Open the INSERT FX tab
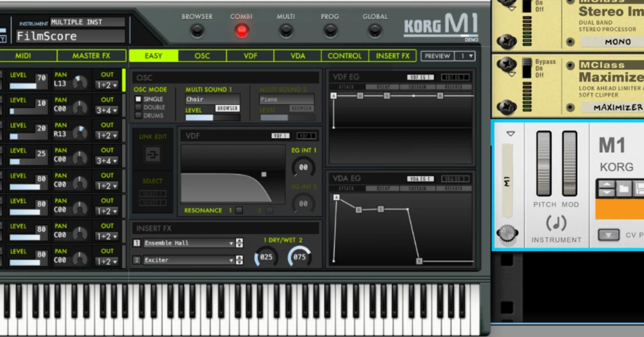Image resolution: width=644 pixels, height=337 pixels. click(x=393, y=55)
